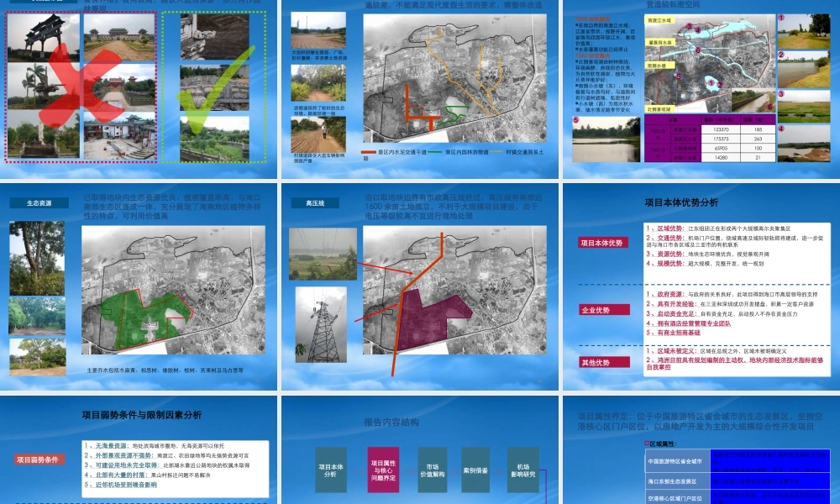
Task: Click the yellow 灌溉局水渠 map label
Action: click(660, 42)
